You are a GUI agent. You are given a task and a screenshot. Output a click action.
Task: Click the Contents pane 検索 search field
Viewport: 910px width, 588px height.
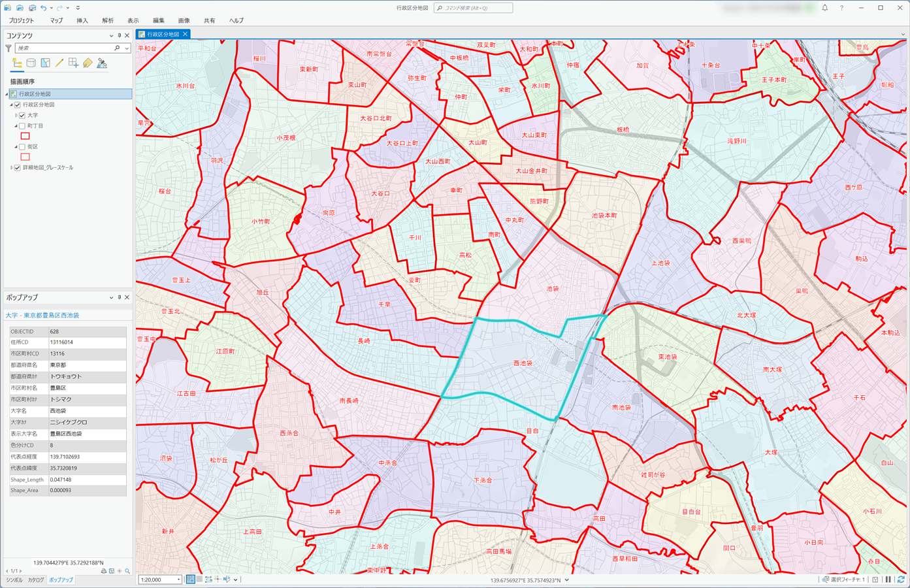tap(64, 48)
